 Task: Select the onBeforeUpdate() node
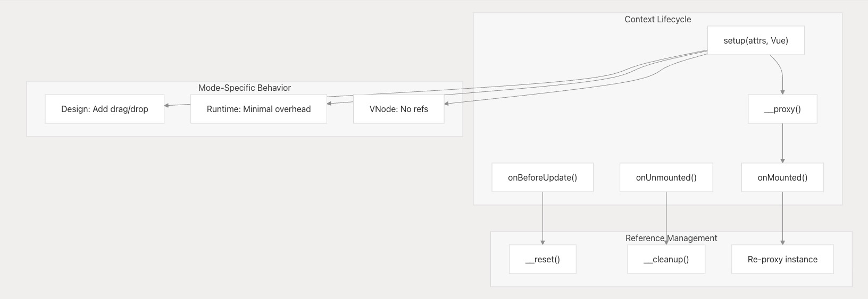[542, 177]
